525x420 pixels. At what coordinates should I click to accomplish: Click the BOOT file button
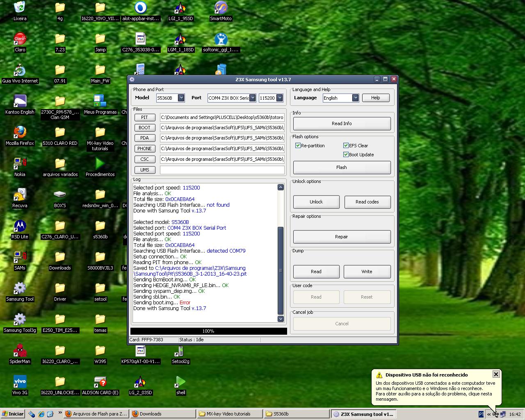click(144, 128)
